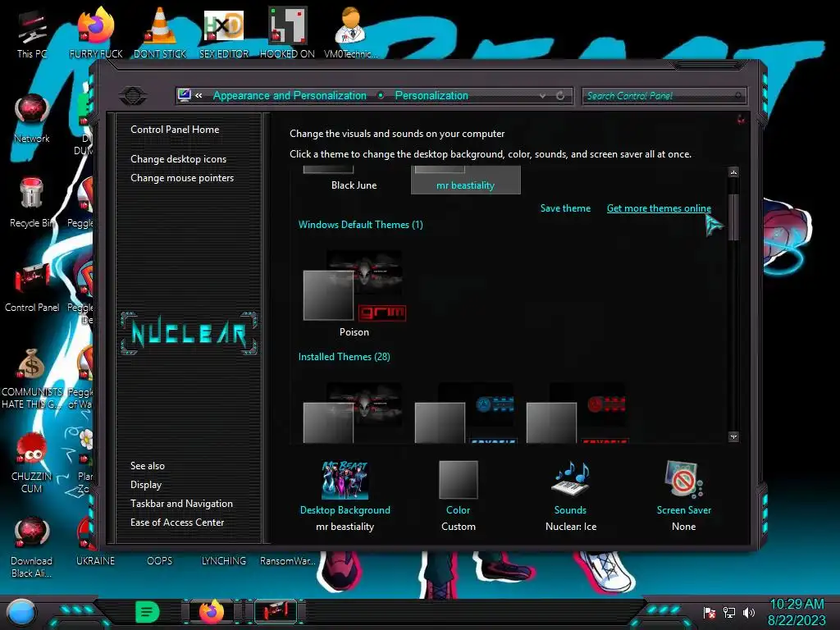840x630 pixels.
Task: Open the Control Panel desktop icon
Action: [x=32, y=287]
